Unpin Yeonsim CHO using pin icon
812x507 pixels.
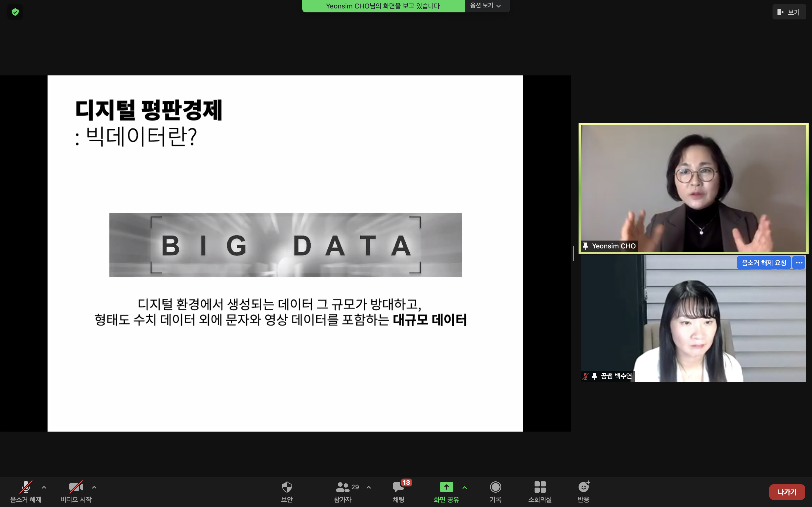pos(586,246)
